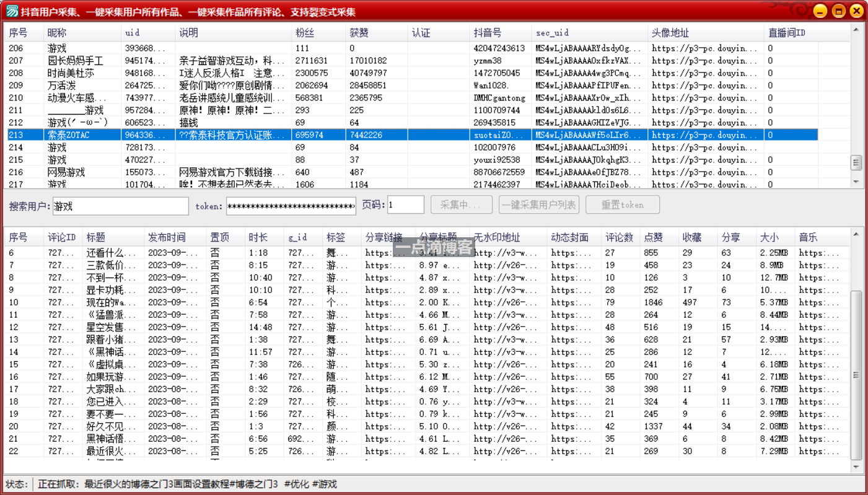Click video title 现在的Wa... in row 10
This screenshot has height=495, width=868.
(x=111, y=302)
